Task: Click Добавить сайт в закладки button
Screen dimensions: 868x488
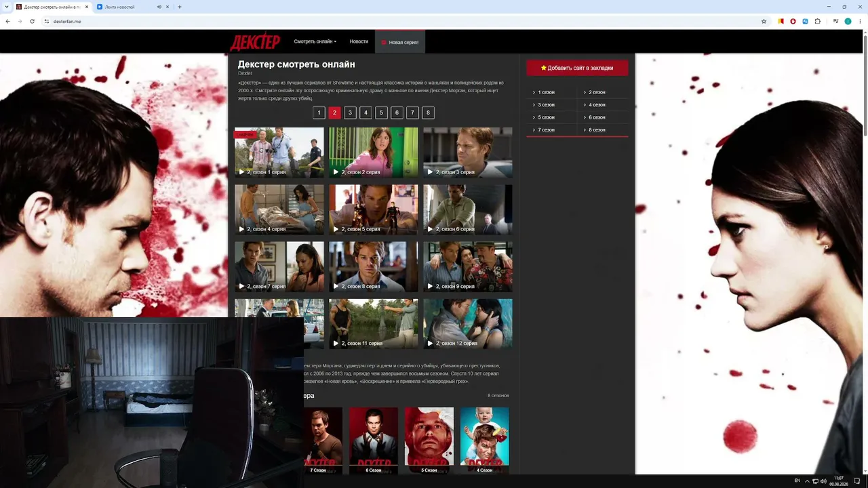Action: [x=577, y=68]
